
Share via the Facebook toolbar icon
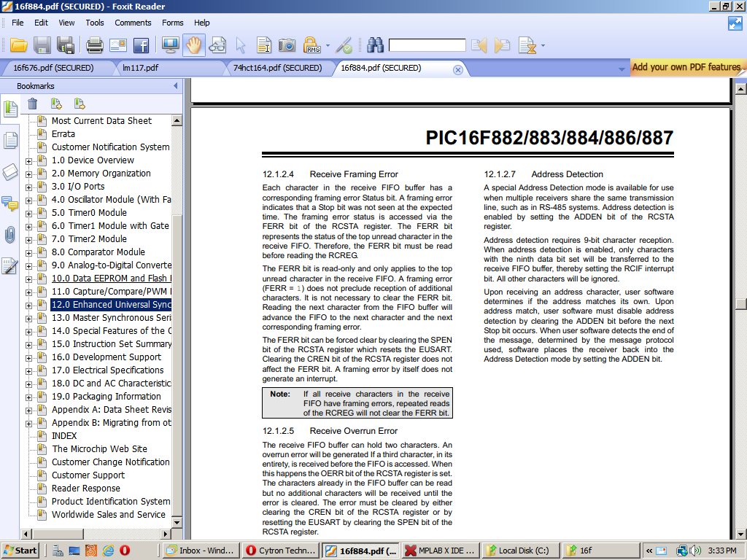pos(141,46)
